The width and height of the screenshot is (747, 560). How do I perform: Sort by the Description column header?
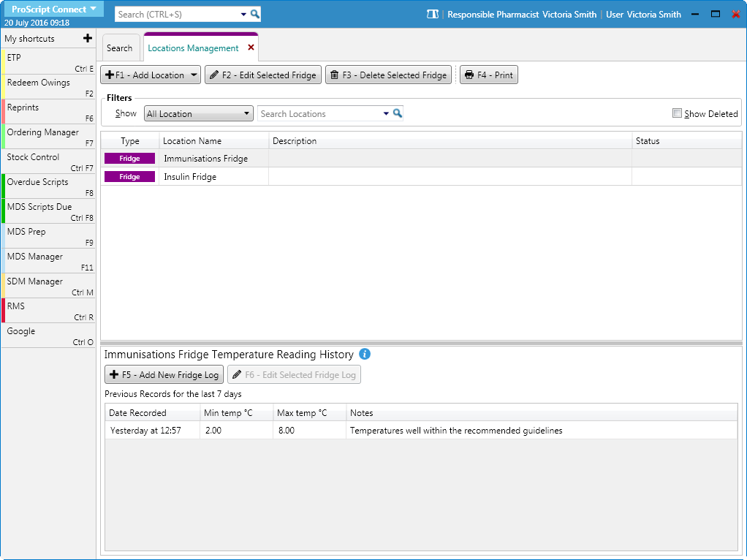[450, 141]
